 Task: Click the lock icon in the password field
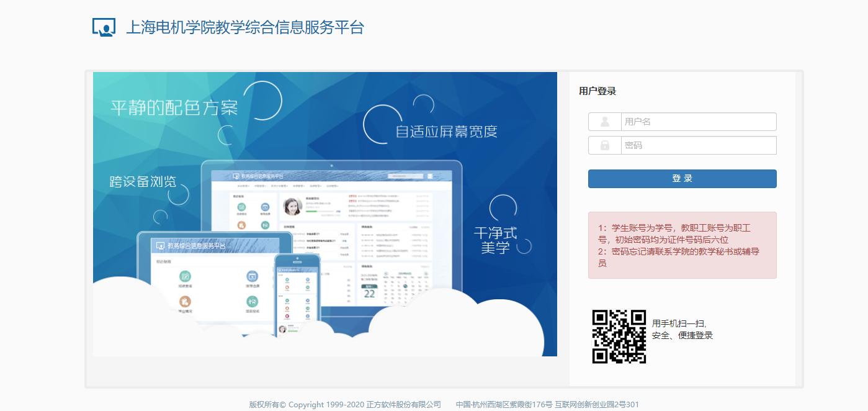[x=604, y=145]
